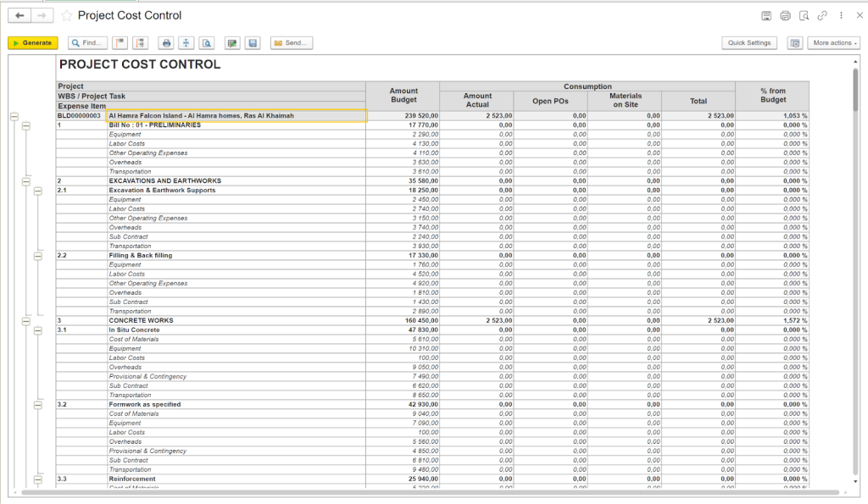Click the print icon in the title bar
Image resolution: width=868 pixels, height=504 pixels.
pos(786,15)
